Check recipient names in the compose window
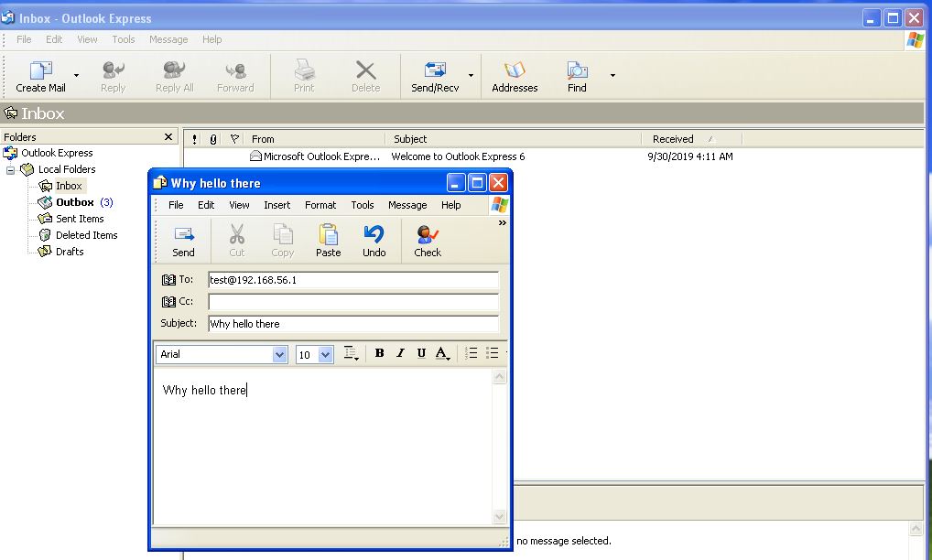This screenshot has height=560, width=932. 428,241
